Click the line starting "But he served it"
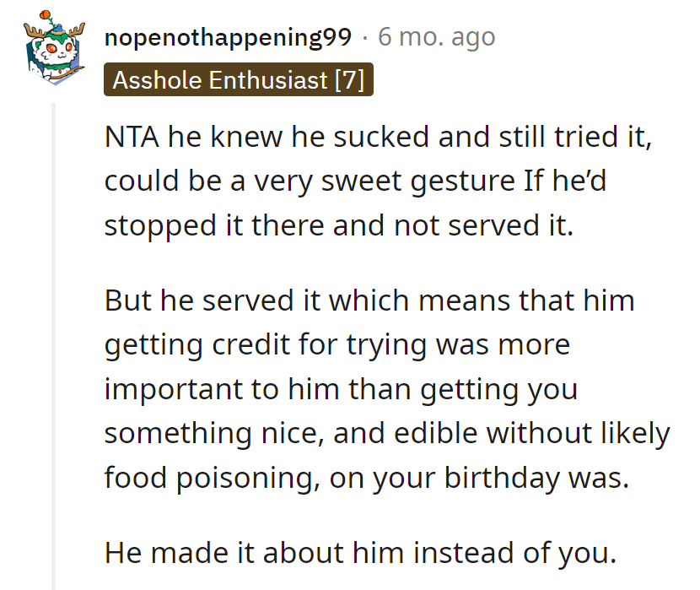 [x=369, y=300]
